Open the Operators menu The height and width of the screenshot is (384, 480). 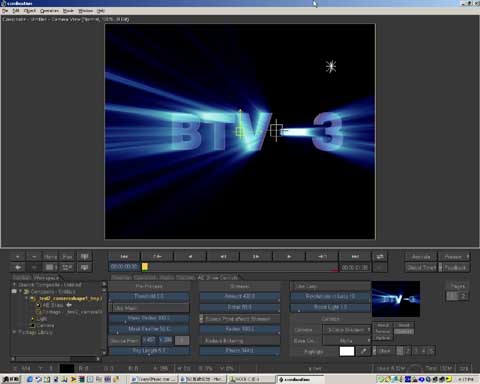coord(49,11)
